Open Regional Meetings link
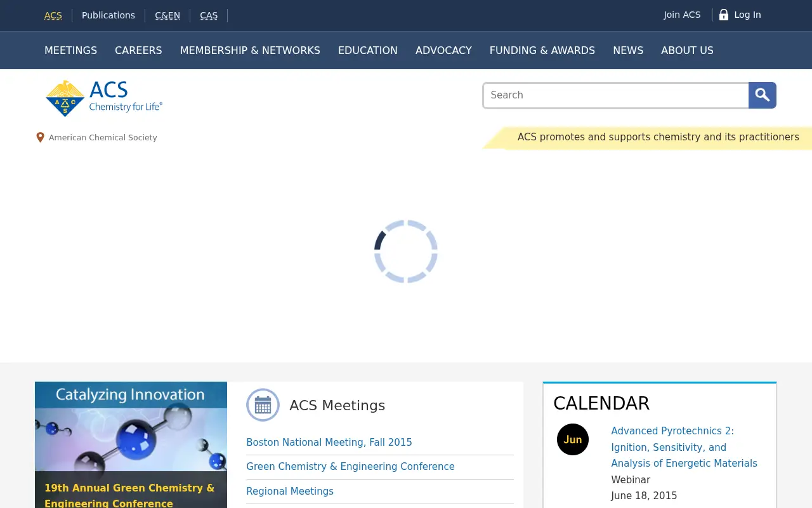This screenshot has width=812, height=508. pyautogui.click(x=290, y=491)
